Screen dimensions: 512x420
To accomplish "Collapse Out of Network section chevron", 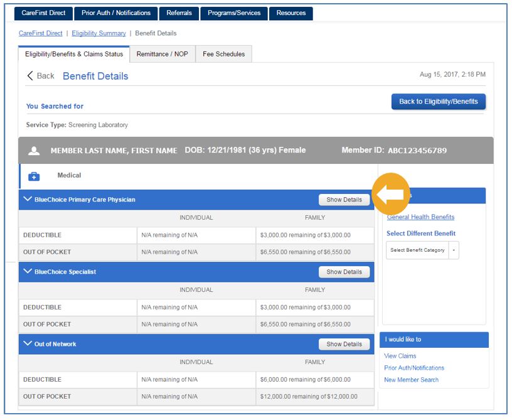I will tap(28, 343).
